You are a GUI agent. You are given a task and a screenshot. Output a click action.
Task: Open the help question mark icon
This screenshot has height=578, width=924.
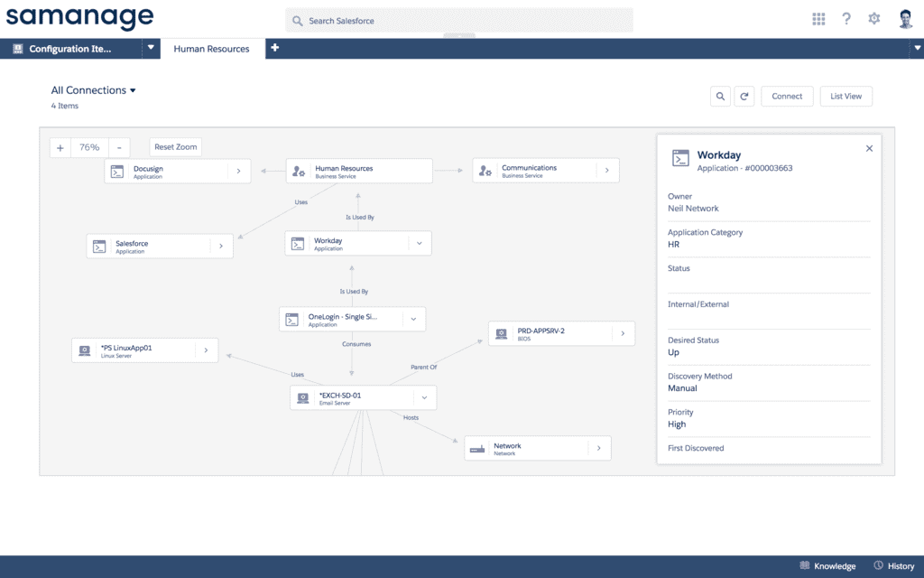coord(846,19)
